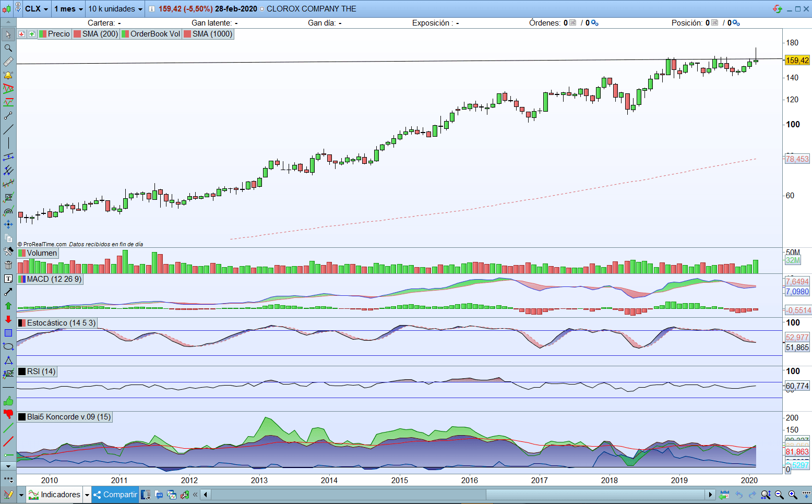Screen dimensions: 812x504
Task: Click the pin icon next to CLX
Action: point(19,8)
